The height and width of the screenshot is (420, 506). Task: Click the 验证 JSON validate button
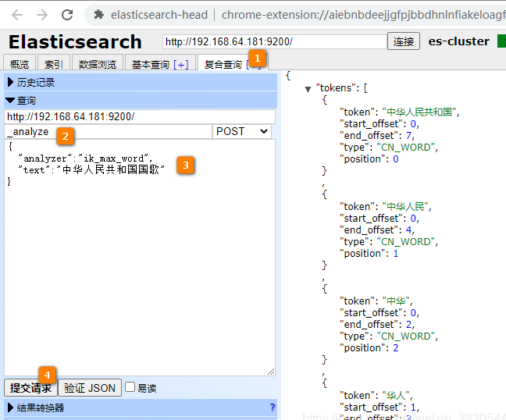coord(89,388)
